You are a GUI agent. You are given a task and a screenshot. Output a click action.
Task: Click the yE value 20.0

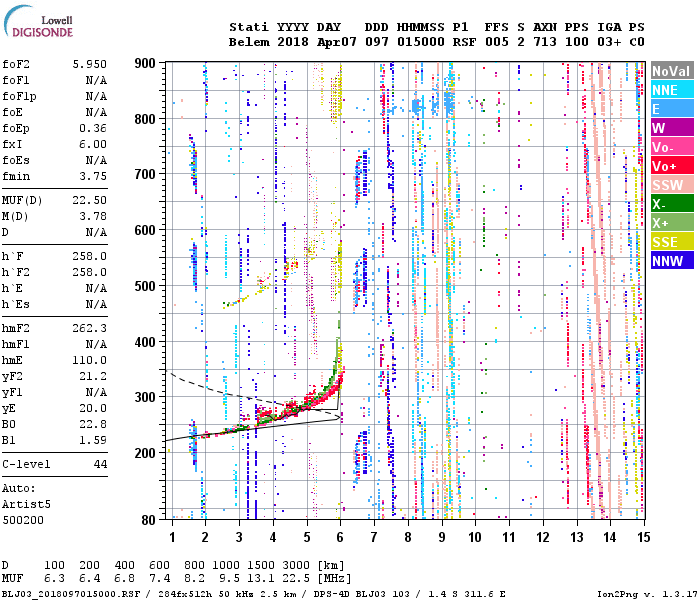coord(93,408)
